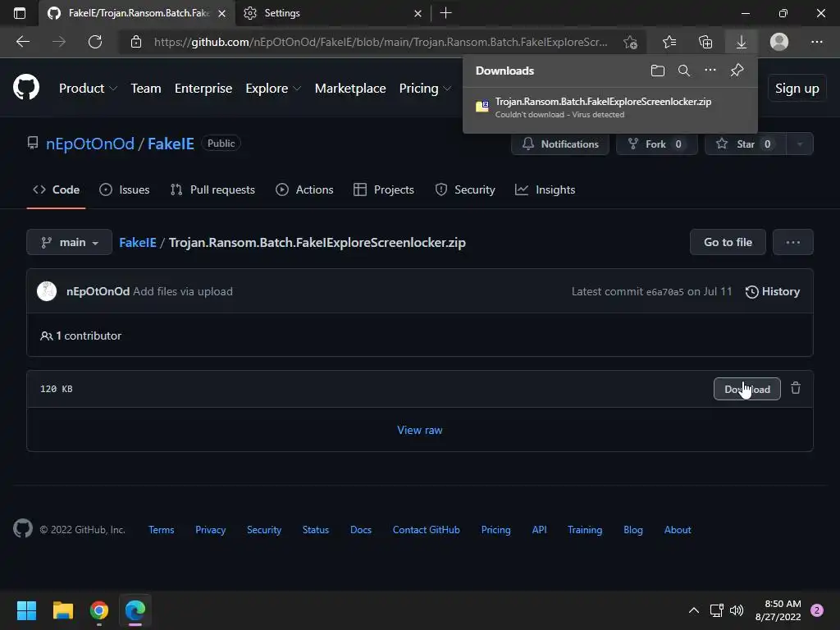
Task: Open the volume control in the tray
Action: 737,610
